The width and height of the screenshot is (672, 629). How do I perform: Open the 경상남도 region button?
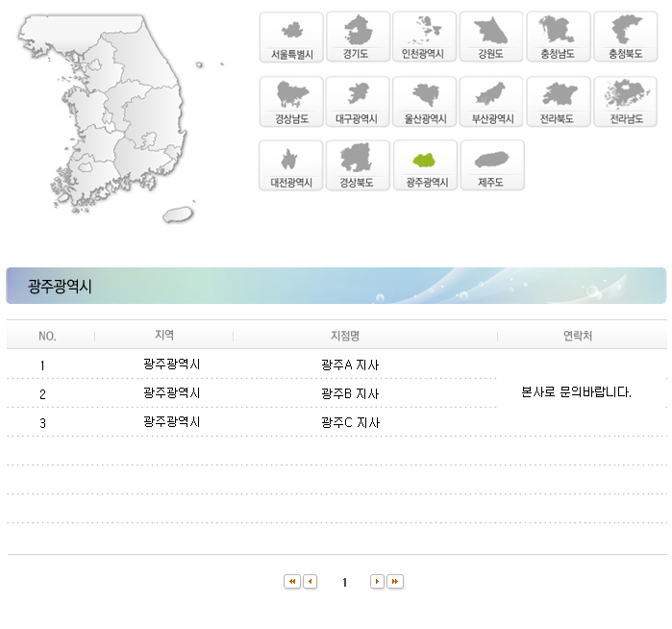[291, 102]
